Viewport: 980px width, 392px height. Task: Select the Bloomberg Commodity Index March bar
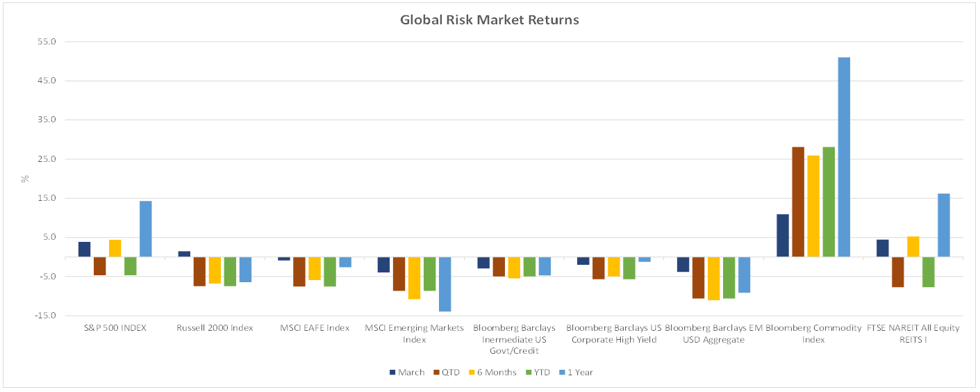(x=783, y=236)
